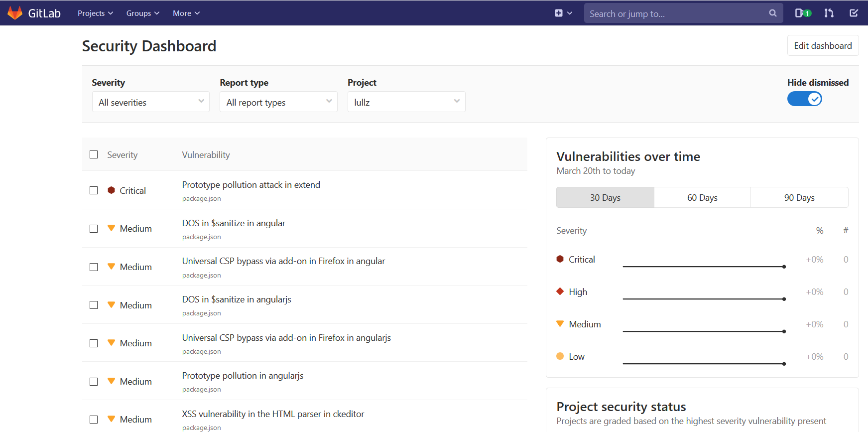This screenshot has height=432, width=868.
Task: Switch to the 30 Days tab
Action: click(605, 197)
